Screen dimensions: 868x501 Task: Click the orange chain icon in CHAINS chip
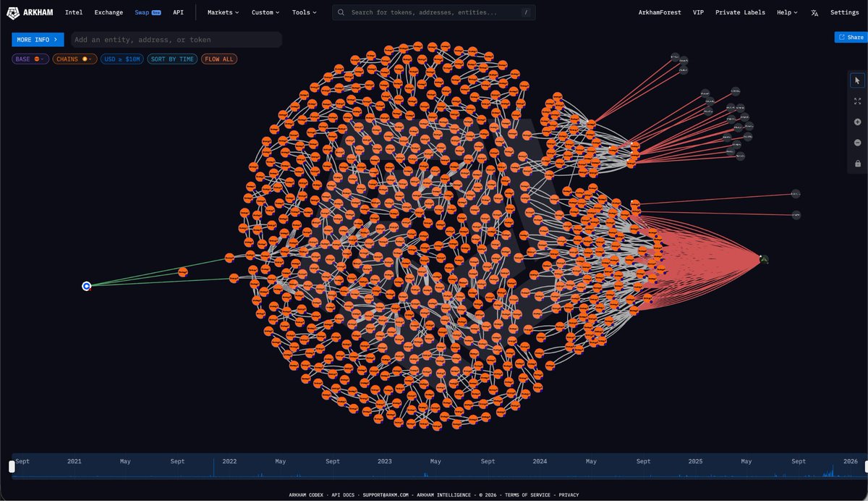[85, 59]
